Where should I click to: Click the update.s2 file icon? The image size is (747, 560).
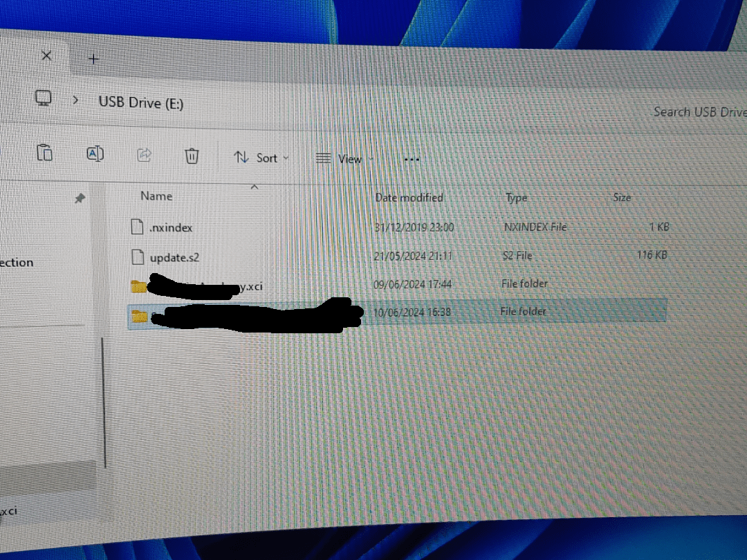(137, 256)
